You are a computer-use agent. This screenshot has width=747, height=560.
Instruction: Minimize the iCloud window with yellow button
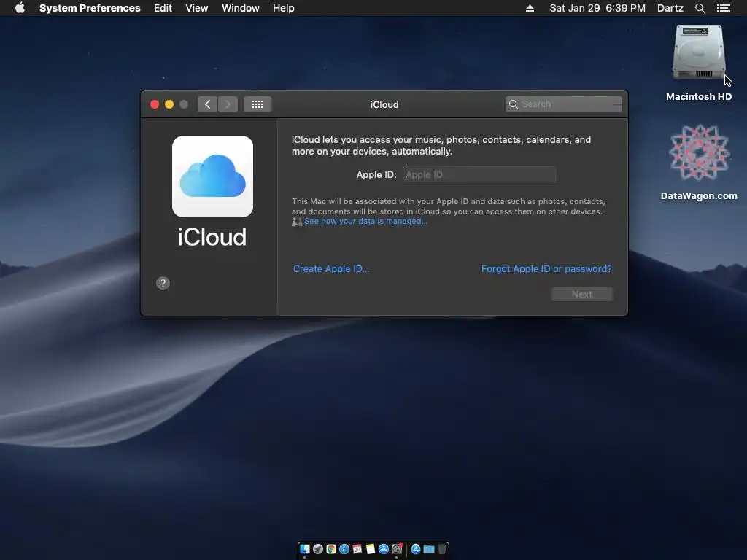169,104
